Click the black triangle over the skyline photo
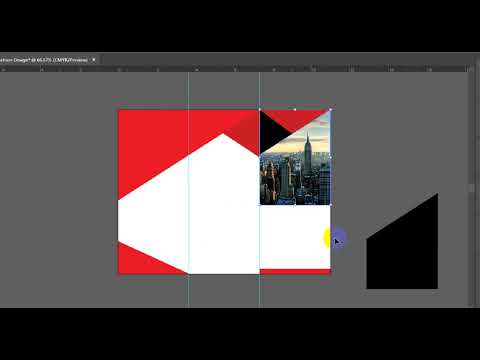 pyautogui.click(x=271, y=133)
